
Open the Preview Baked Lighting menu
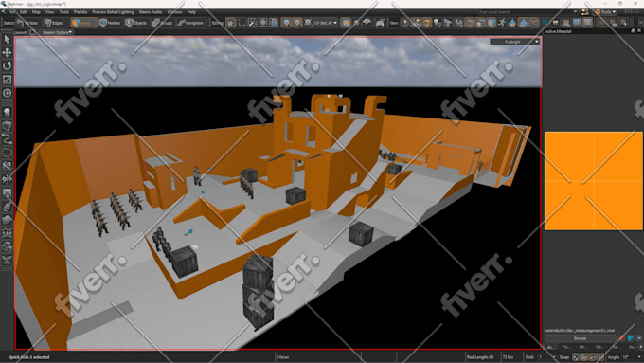click(x=113, y=12)
